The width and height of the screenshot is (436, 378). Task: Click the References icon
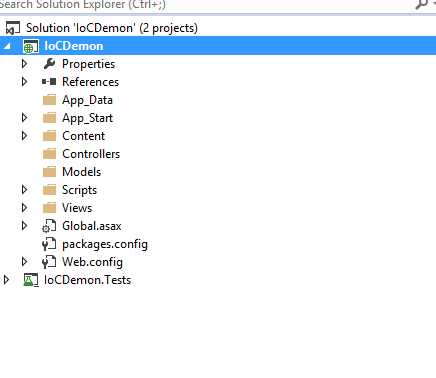[49, 82]
